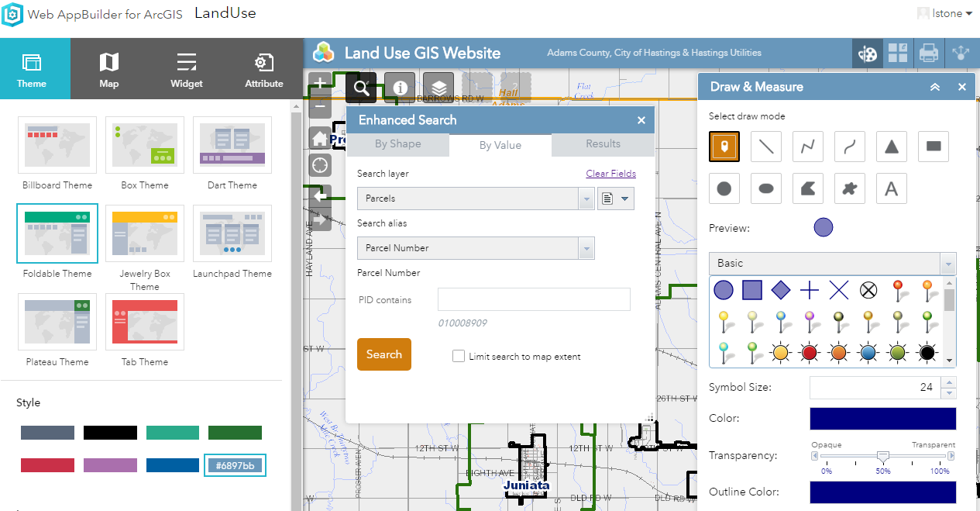Enable Limit search to map extent
Screen dimensions: 980x511
click(x=459, y=356)
